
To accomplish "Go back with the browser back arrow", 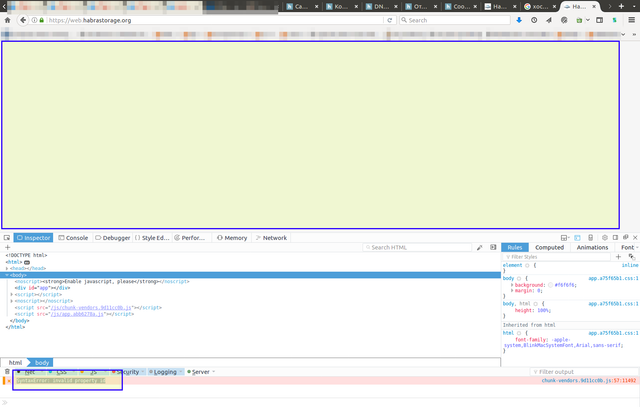I will pos(23,20).
